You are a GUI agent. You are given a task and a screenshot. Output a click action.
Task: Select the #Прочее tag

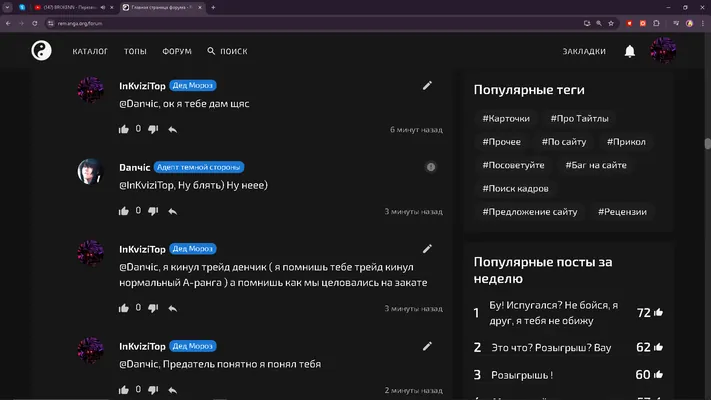(x=502, y=142)
